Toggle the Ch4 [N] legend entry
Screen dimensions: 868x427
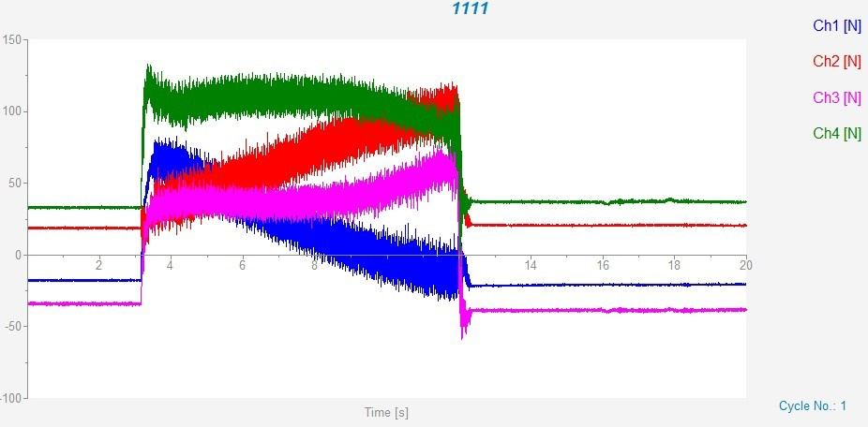pos(836,133)
